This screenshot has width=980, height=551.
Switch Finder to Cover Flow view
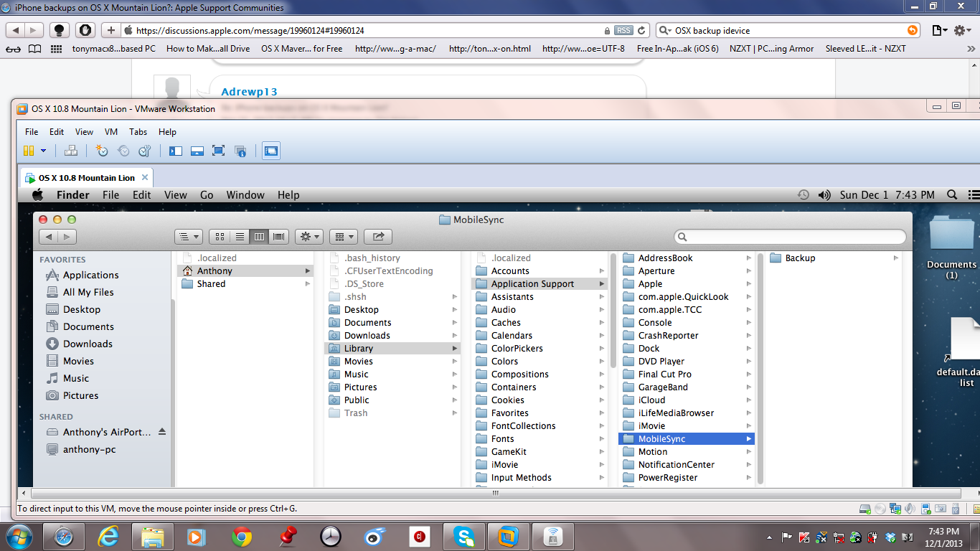279,237
